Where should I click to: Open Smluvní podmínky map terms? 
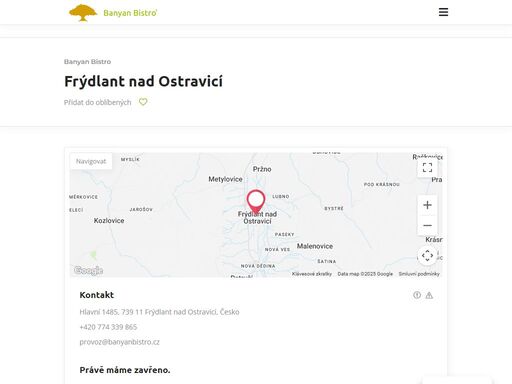click(x=419, y=274)
